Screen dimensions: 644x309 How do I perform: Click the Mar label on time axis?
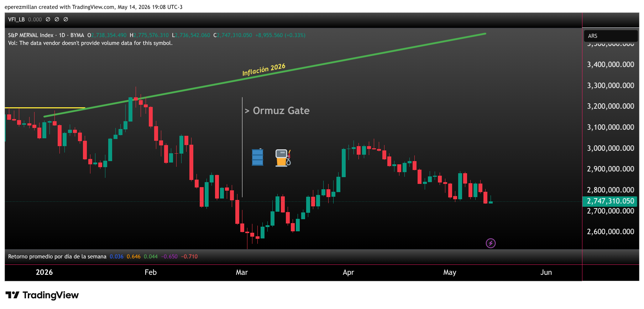[x=242, y=272]
